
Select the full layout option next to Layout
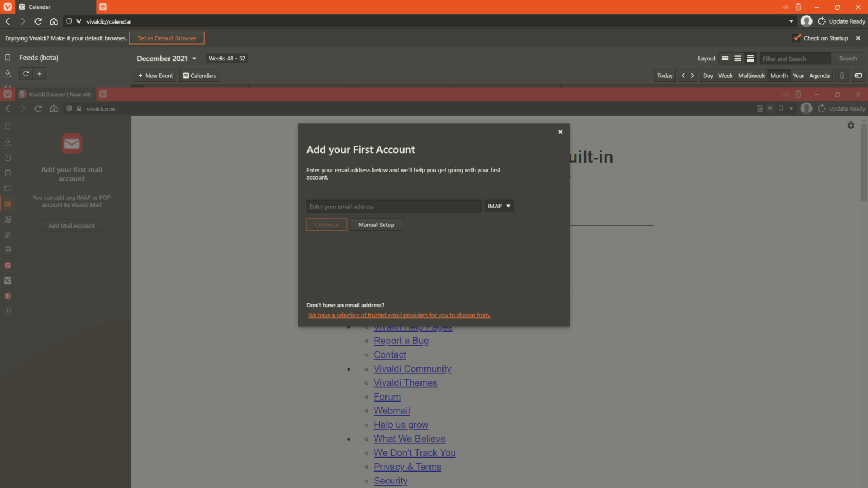coord(750,58)
